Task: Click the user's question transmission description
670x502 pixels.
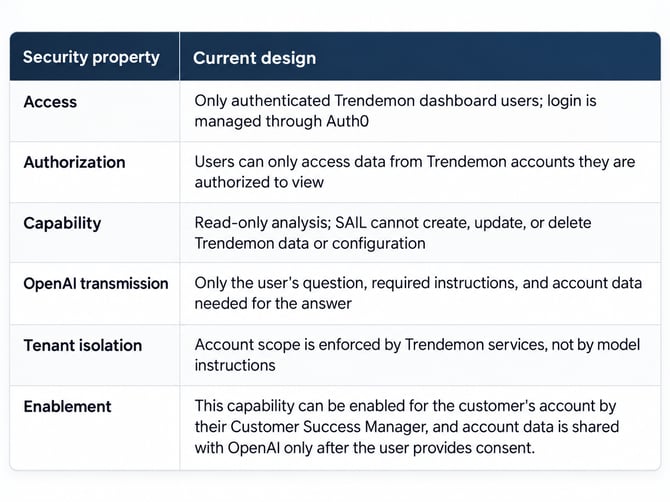Action: click(418, 293)
